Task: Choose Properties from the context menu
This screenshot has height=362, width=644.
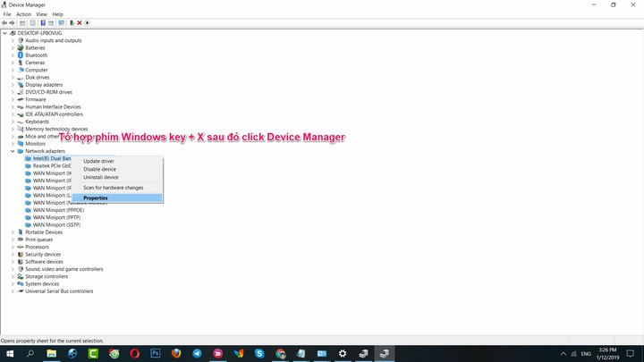Action: (96, 198)
